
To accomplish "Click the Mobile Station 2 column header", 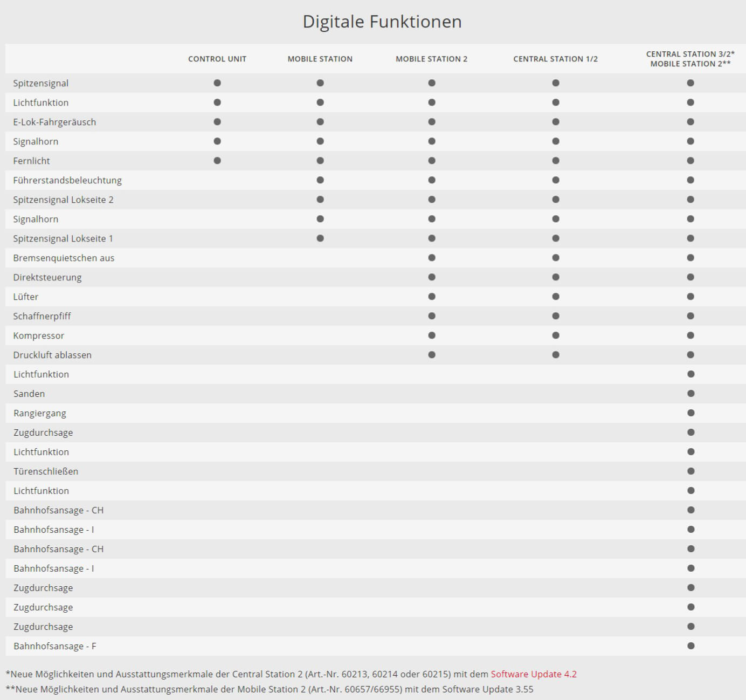I will coord(432,59).
